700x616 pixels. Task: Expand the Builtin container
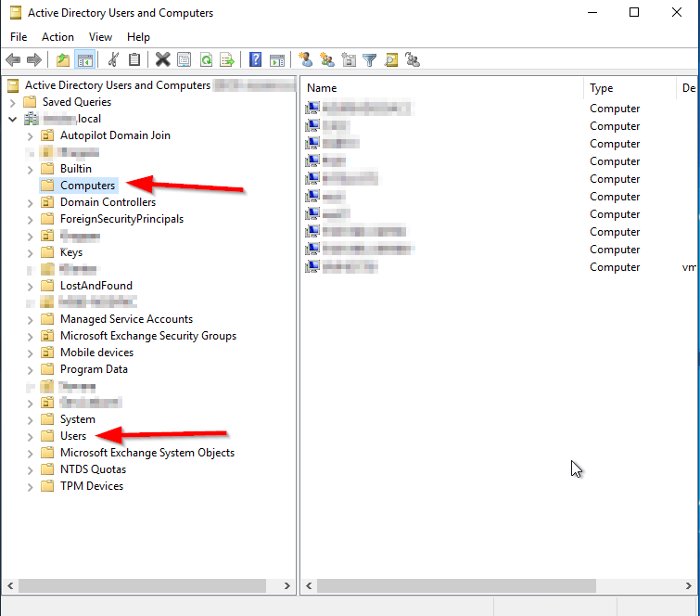click(x=30, y=169)
